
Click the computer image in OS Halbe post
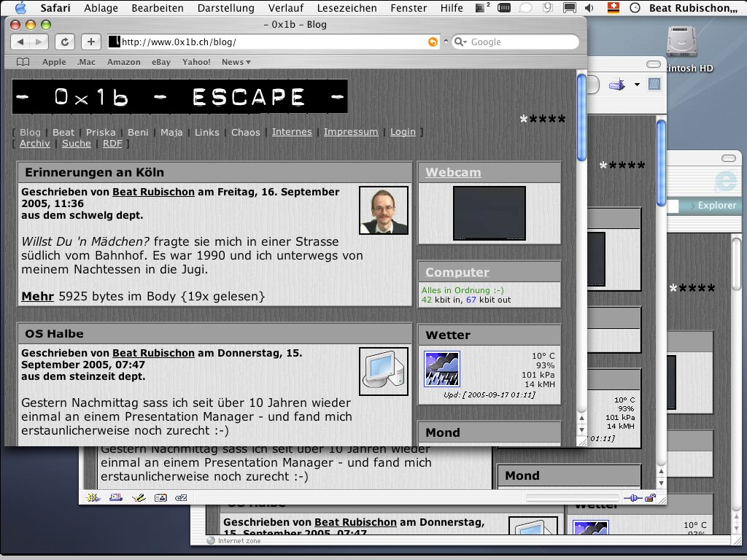[384, 371]
